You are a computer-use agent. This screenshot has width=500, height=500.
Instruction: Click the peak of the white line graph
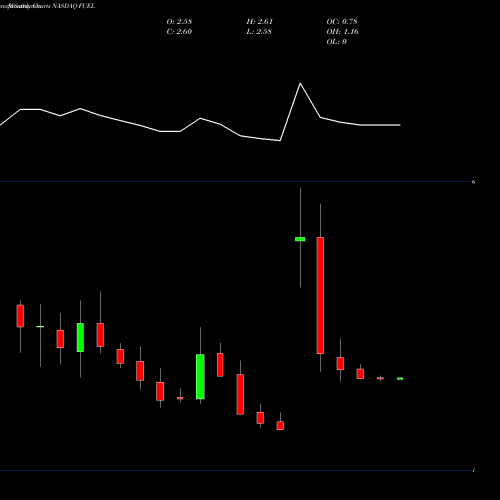pyautogui.click(x=300, y=83)
